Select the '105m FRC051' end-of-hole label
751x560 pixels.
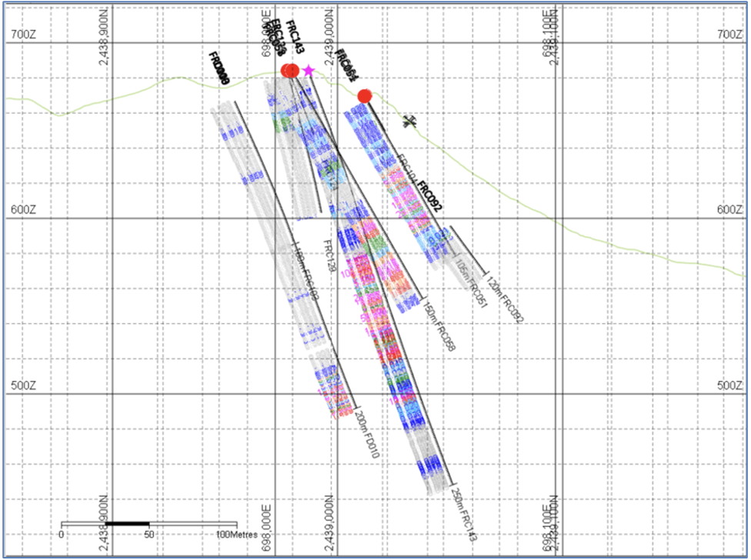tap(471, 284)
